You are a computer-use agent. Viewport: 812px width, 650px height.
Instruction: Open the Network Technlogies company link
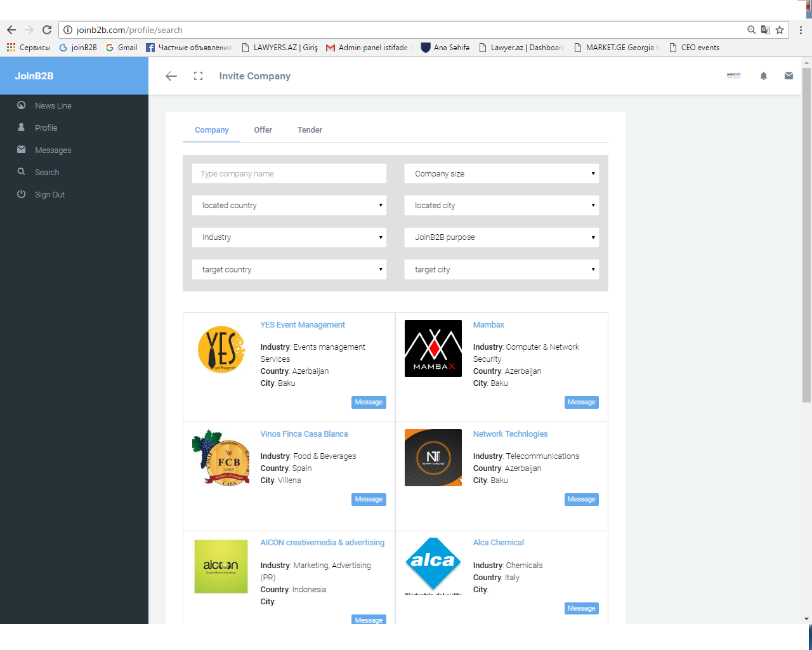click(510, 434)
